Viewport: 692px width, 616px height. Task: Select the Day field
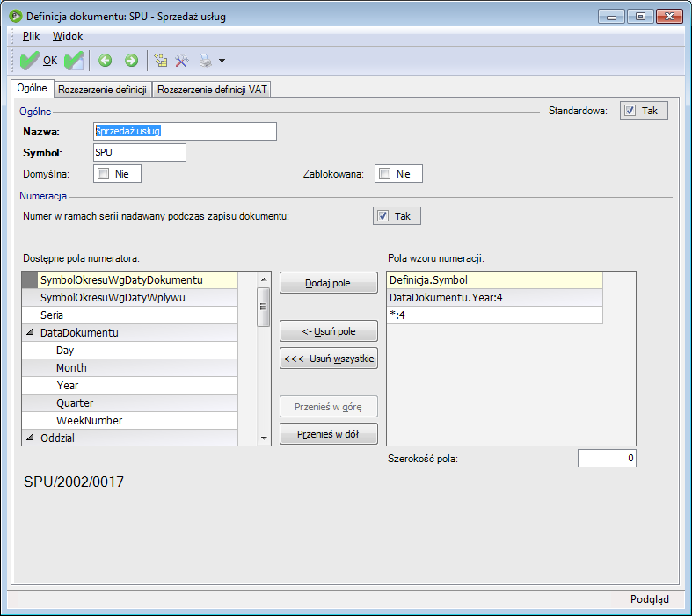coord(129,351)
